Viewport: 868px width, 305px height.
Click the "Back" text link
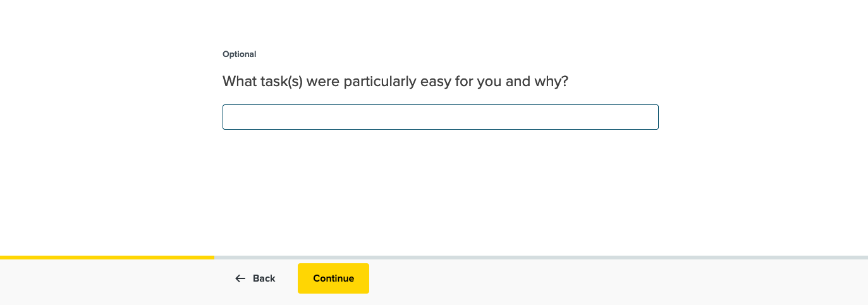[264, 278]
